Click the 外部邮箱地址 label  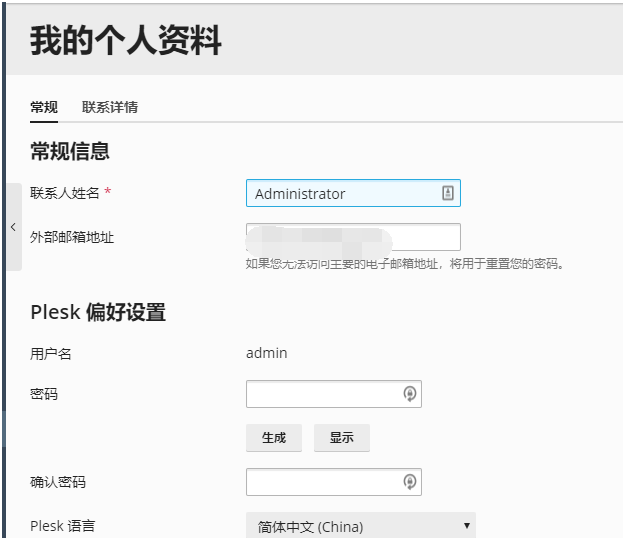click(72, 238)
